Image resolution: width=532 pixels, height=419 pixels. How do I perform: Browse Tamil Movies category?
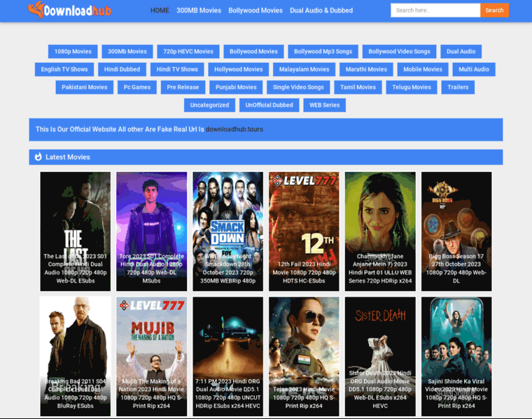(358, 87)
